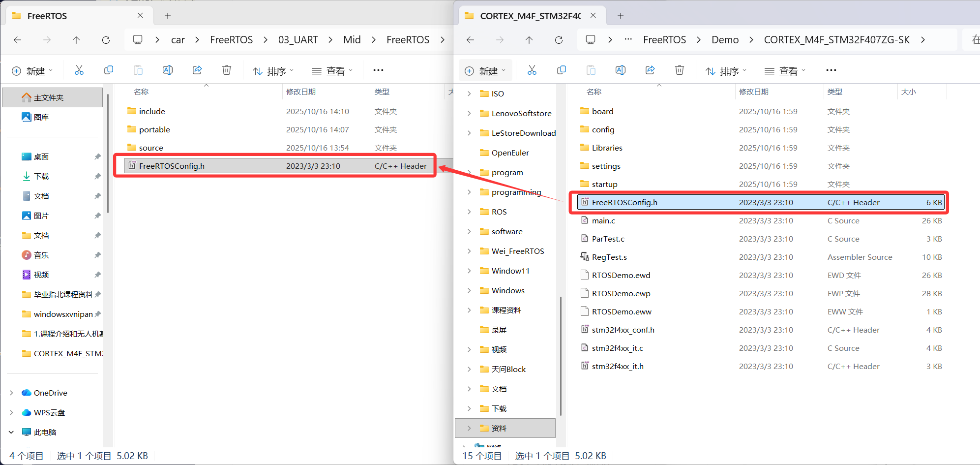Open 查看 dropdown in right window
The width and height of the screenshot is (980, 465).
pos(785,71)
